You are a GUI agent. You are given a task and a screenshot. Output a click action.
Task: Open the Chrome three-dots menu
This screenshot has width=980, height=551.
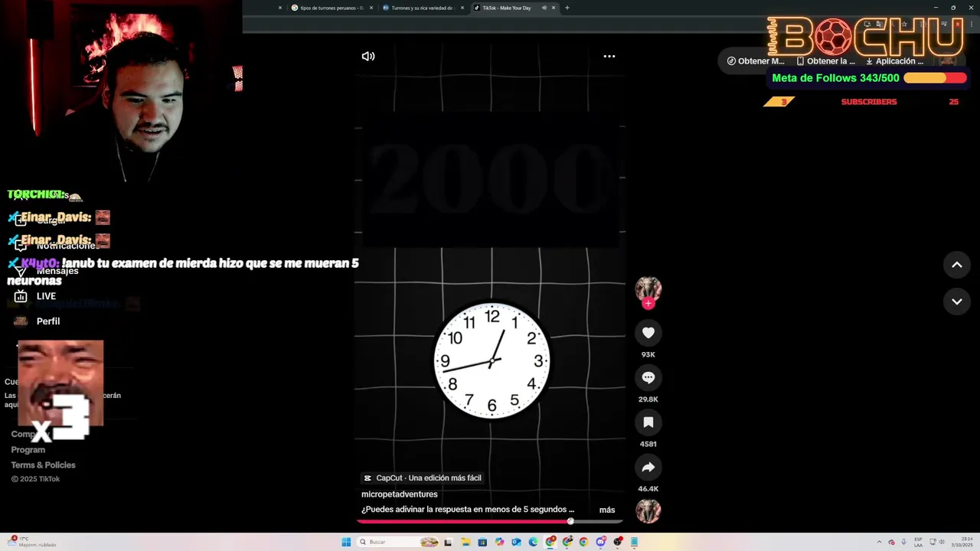coord(972,24)
